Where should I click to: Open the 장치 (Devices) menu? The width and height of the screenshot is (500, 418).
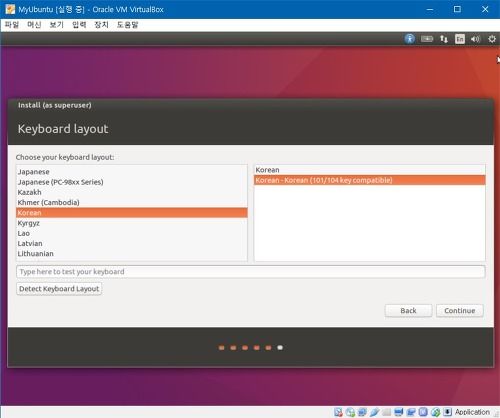(101, 25)
